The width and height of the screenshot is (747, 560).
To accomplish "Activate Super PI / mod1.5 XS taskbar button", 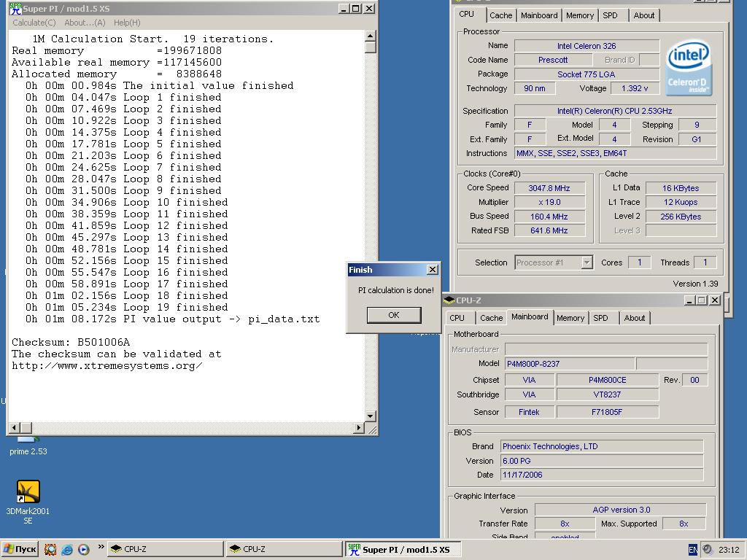I will [x=403, y=550].
